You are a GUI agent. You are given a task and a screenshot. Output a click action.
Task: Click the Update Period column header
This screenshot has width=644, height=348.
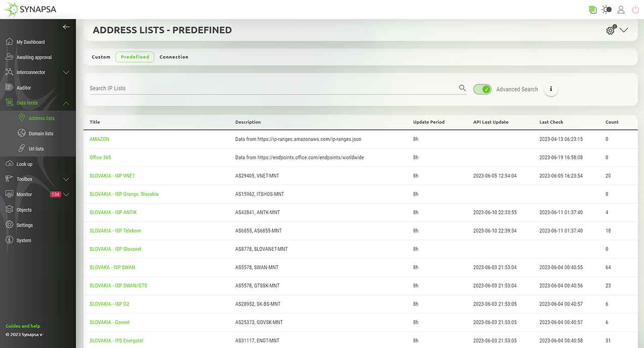[429, 122]
